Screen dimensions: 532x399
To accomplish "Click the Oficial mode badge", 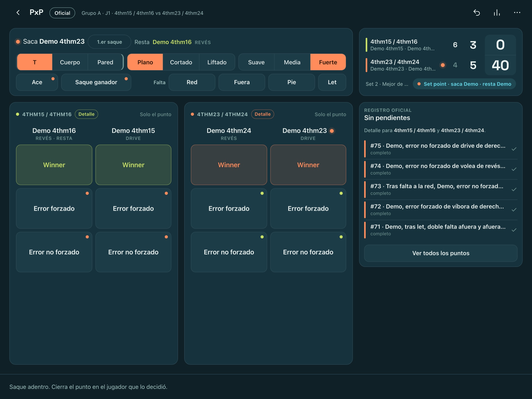I will click(x=62, y=13).
